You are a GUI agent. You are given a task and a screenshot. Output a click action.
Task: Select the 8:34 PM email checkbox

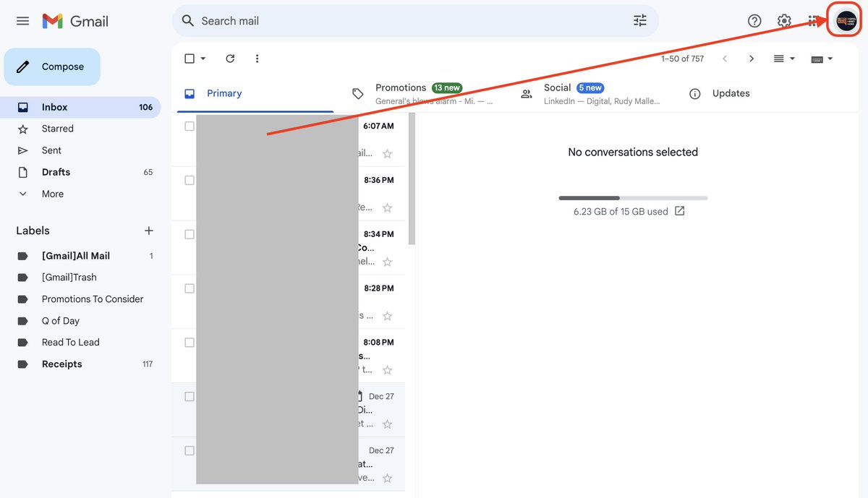190,234
